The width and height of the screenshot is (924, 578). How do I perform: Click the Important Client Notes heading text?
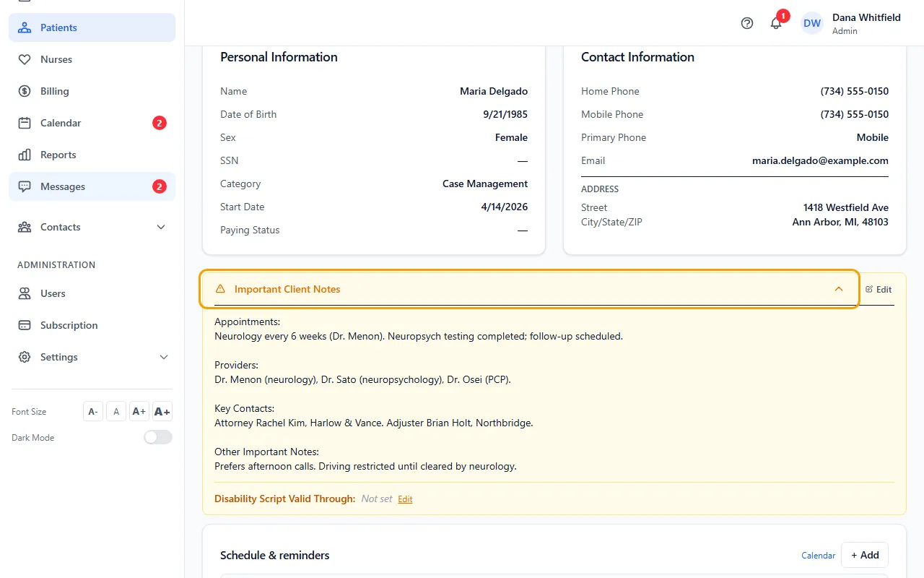pos(287,289)
